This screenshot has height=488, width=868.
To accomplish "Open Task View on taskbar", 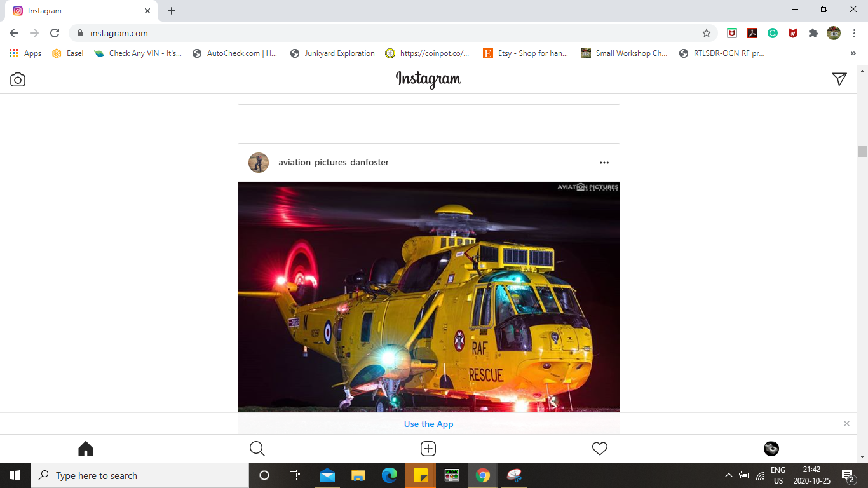I will pyautogui.click(x=295, y=475).
